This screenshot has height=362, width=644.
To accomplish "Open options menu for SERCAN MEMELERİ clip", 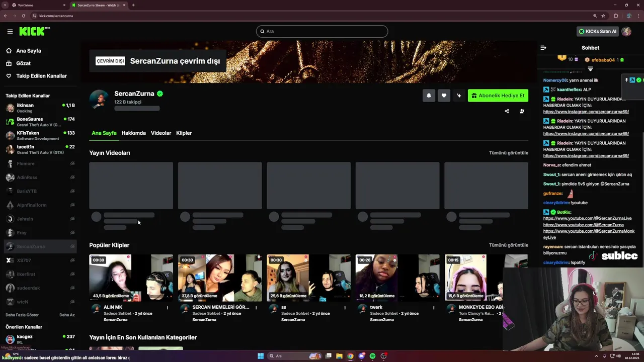I will pyautogui.click(x=256, y=308).
